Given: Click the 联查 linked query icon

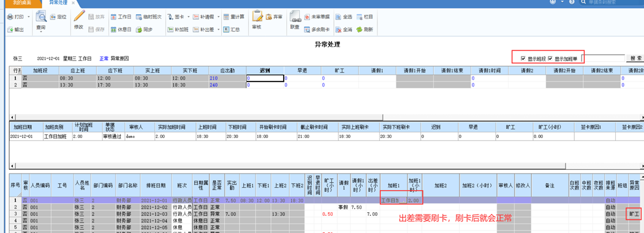Looking at the screenshot, I should pos(295,17).
